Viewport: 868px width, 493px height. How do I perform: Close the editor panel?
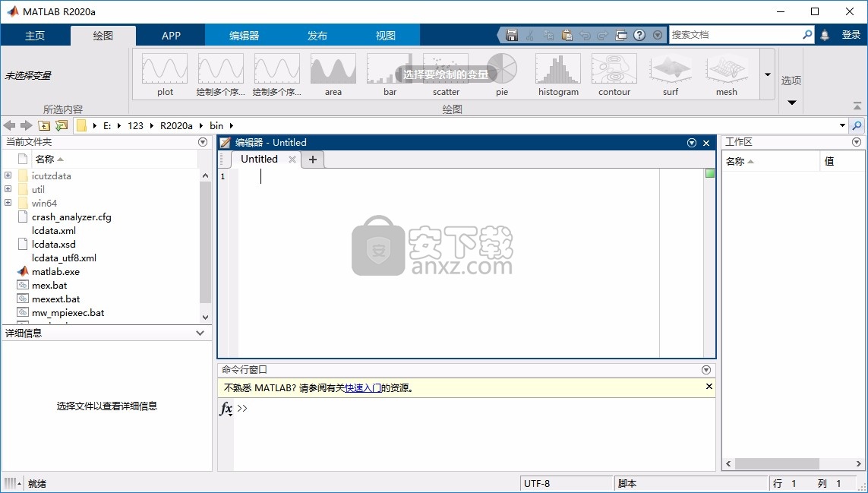[706, 143]
